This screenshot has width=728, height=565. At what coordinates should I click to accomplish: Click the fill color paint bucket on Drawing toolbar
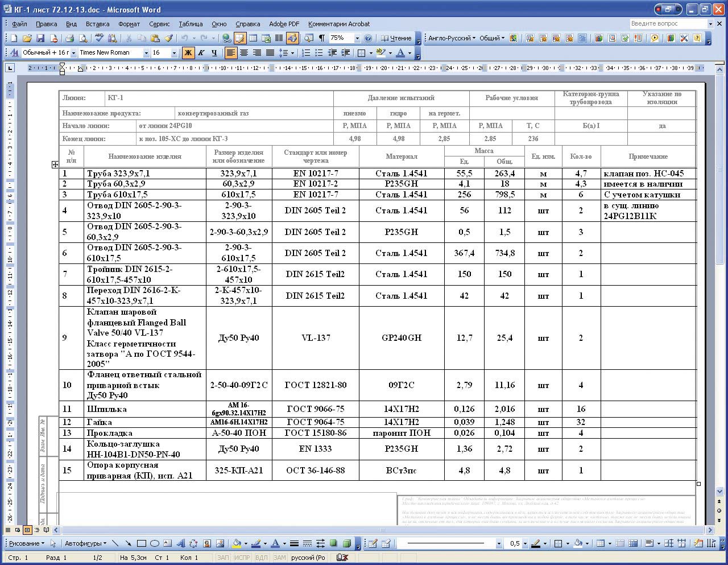pos(237,543)
